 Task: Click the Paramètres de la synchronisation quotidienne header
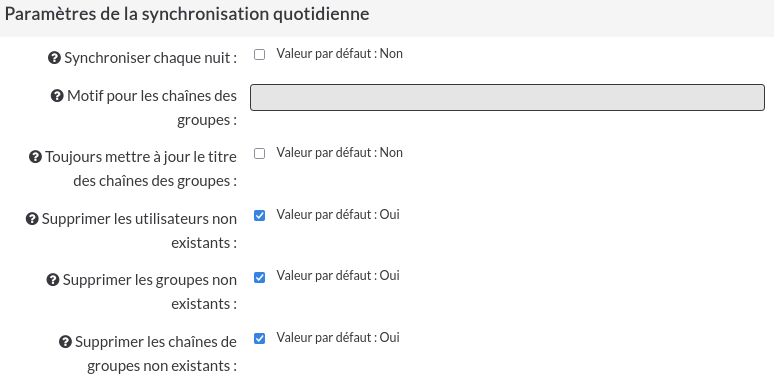(x=187, y=14)
